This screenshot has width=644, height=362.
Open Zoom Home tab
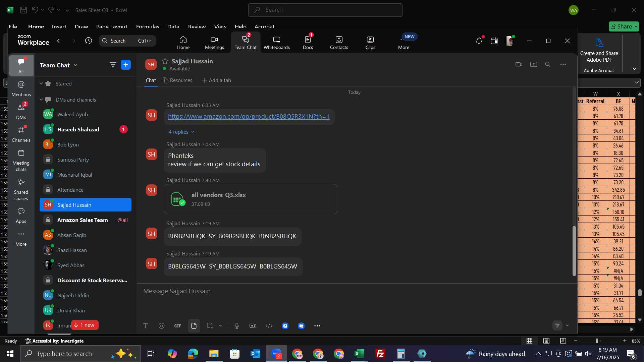[x=183, y=43]
